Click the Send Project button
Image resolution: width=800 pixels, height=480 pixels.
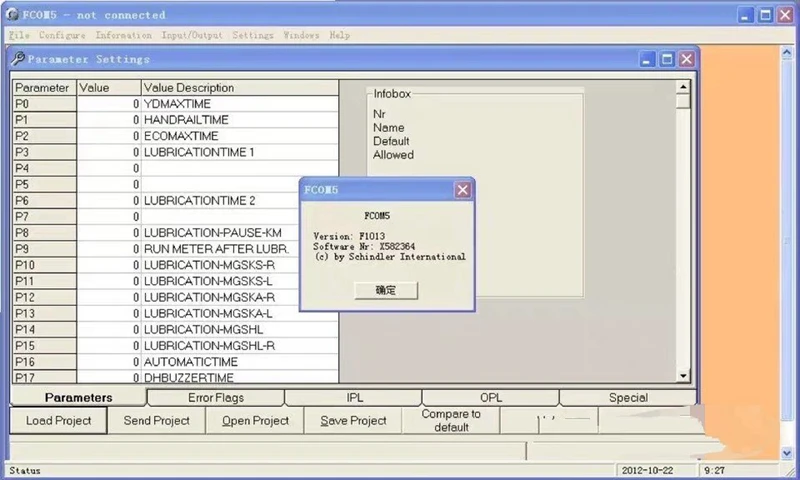click(157, 420)
